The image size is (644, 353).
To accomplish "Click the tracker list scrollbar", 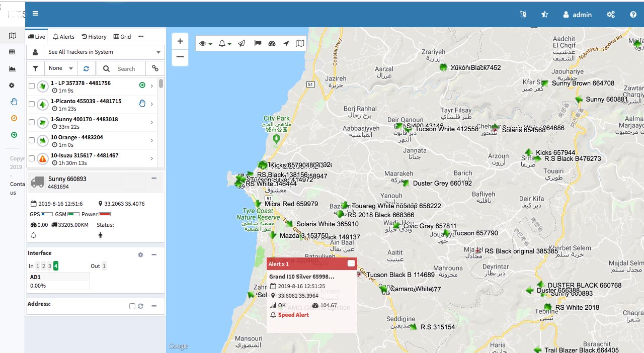I will coord(161,83).
